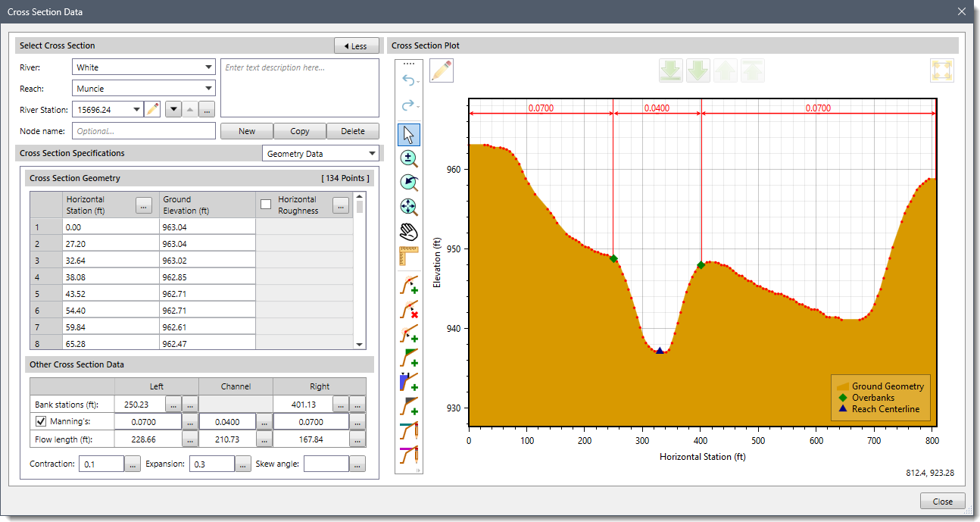Click the right flow length value 167.84
The width and height of the screenshot is (980, 522).
click(x=311, y=439)
